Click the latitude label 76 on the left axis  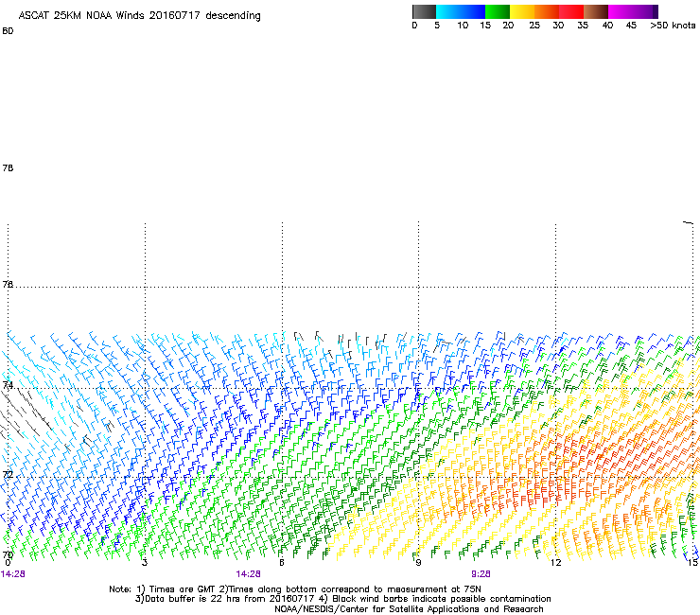point(8,285)
